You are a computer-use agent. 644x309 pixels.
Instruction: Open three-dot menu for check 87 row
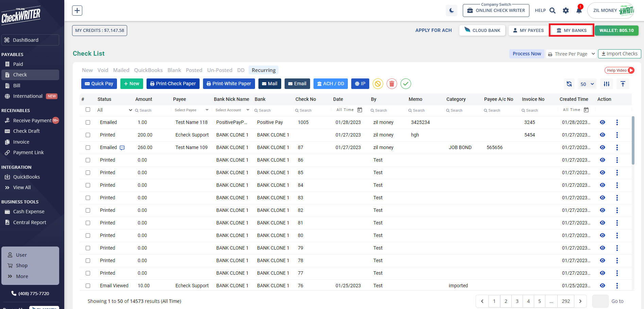[617, 147]
